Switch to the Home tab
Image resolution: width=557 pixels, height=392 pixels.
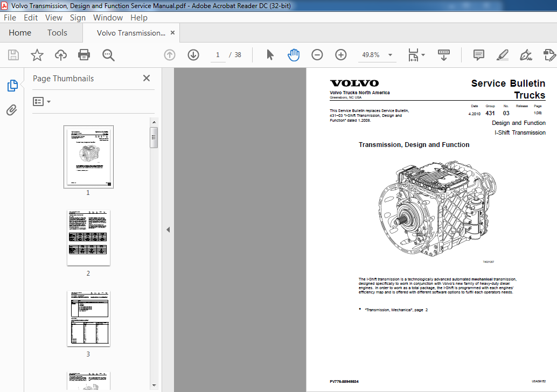[x=20, y=33]
